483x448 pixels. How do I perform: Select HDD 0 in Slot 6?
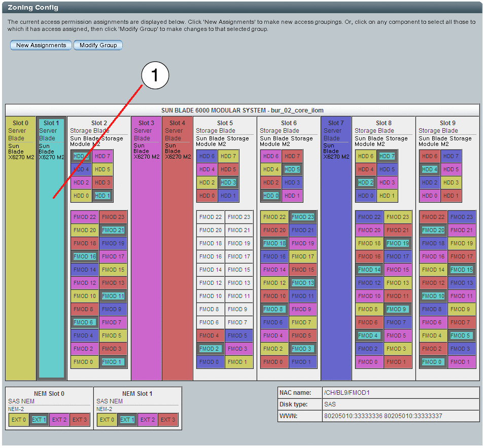271,196
